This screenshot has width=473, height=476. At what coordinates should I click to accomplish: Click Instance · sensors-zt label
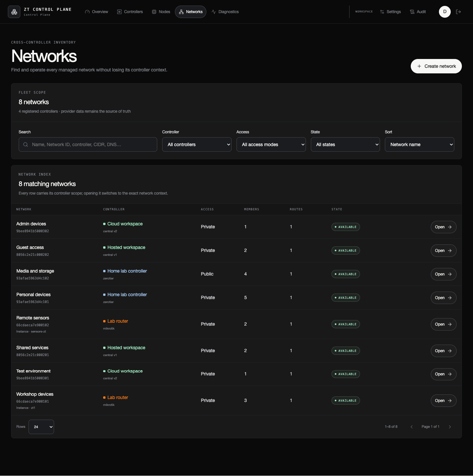click(31, 332)
